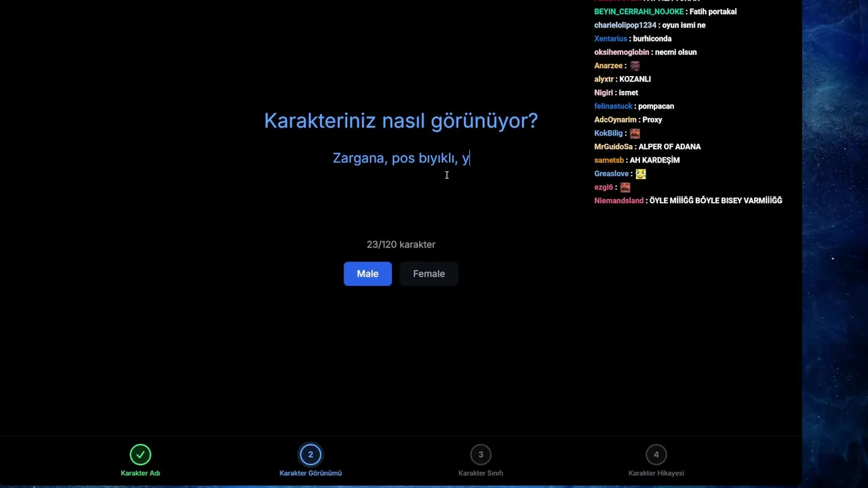This screenshot has height=488, width=868.
Task: Click the chat message 'pompacan'
Action: [x=656, y=106]
